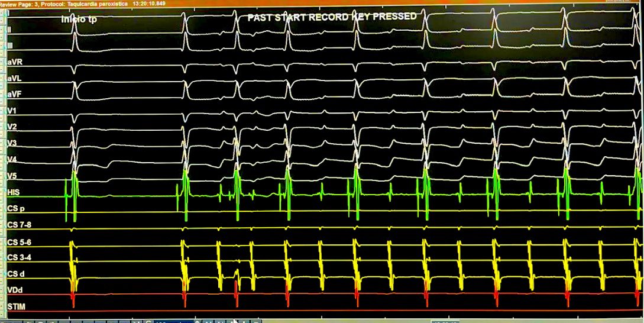Viewport: 644px width, 323px height.
Task: Click the CS d channel label
Action: click(x=15, y=274)
